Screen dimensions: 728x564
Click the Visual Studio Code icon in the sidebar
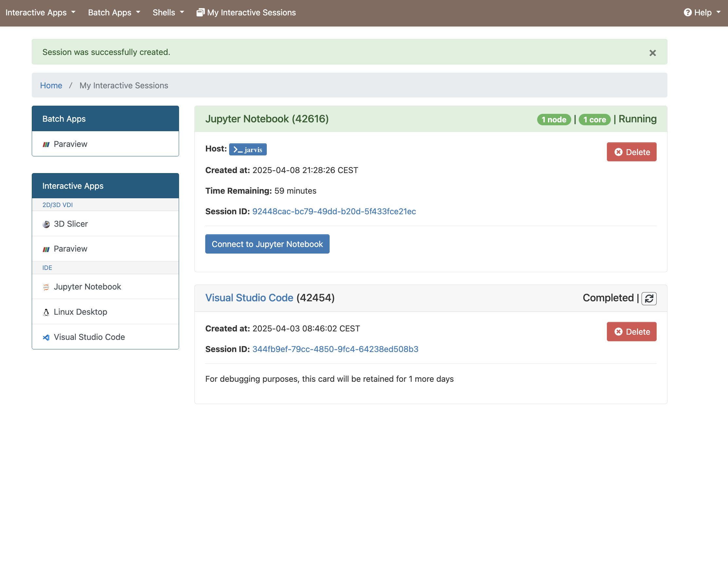(46, 337)
